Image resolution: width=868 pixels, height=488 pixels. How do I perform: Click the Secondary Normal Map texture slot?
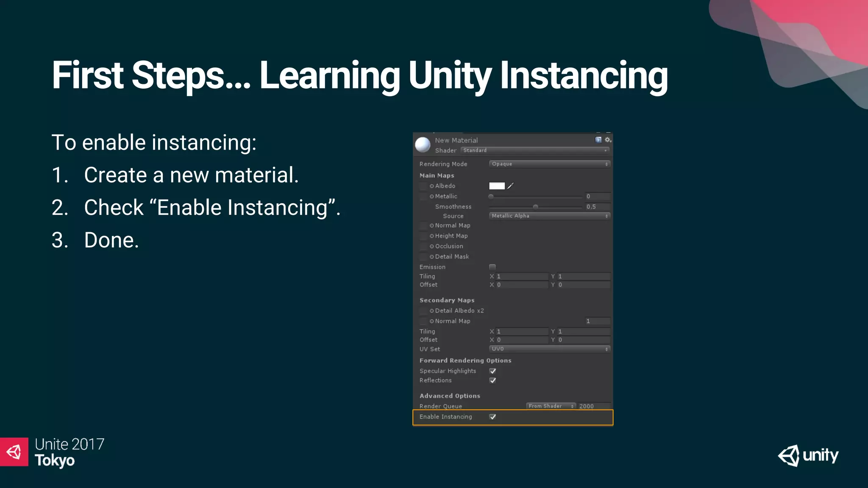coord(423,322)
